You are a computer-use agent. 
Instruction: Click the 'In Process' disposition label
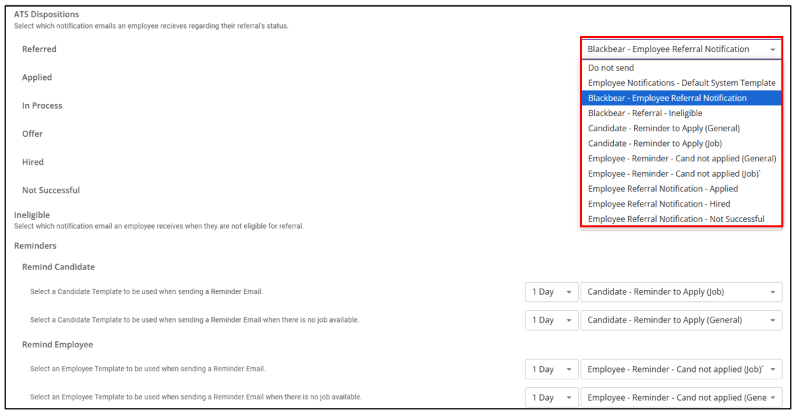[x=42, y=106]
